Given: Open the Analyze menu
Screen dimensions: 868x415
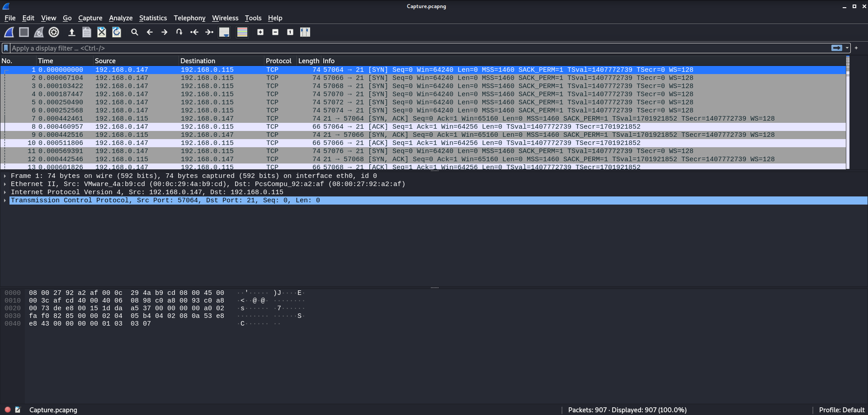Looking at the screenshot, I should pos(121,18).
